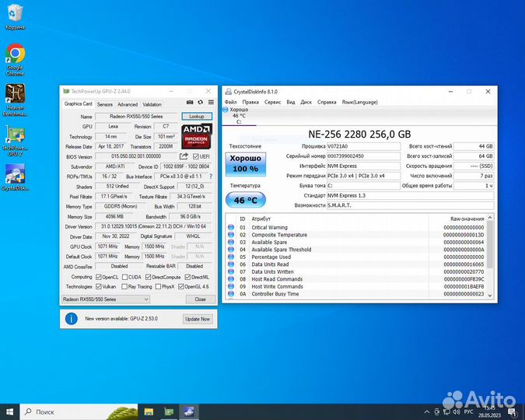Toggle the DirectML checkbox
525x420 pixels.
coord(187,277)
